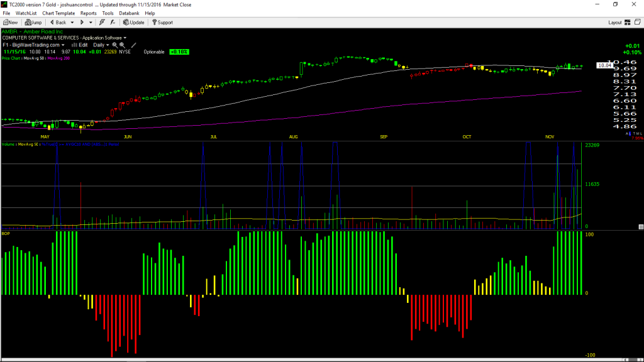This screenshot has height=362, width=644.
Task: Click the +0.10% percent change badge
Action: (179, 52)
